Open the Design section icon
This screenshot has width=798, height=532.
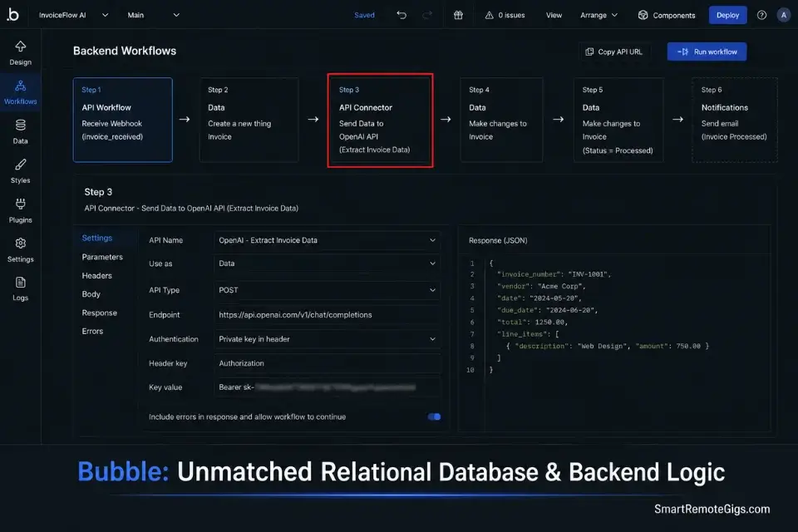pos(20,47)
